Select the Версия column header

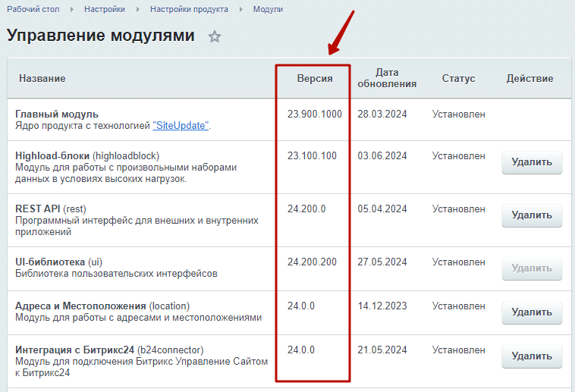(315, 79)
